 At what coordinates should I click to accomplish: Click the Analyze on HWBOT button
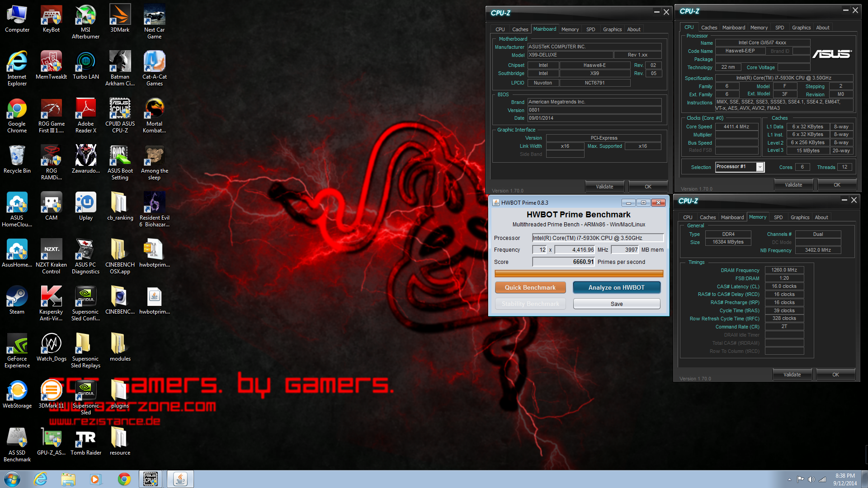pos(616,287)
